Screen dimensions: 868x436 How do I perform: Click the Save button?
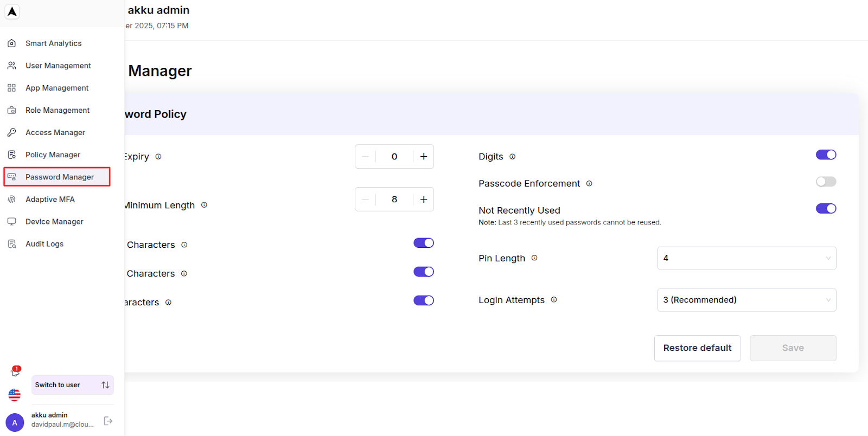[x=793, y=348]
